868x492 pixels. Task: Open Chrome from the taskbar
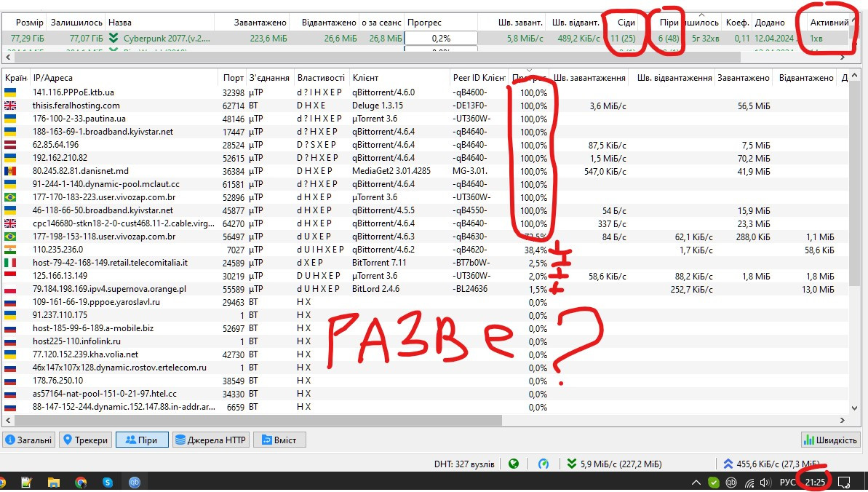[81, 482]
